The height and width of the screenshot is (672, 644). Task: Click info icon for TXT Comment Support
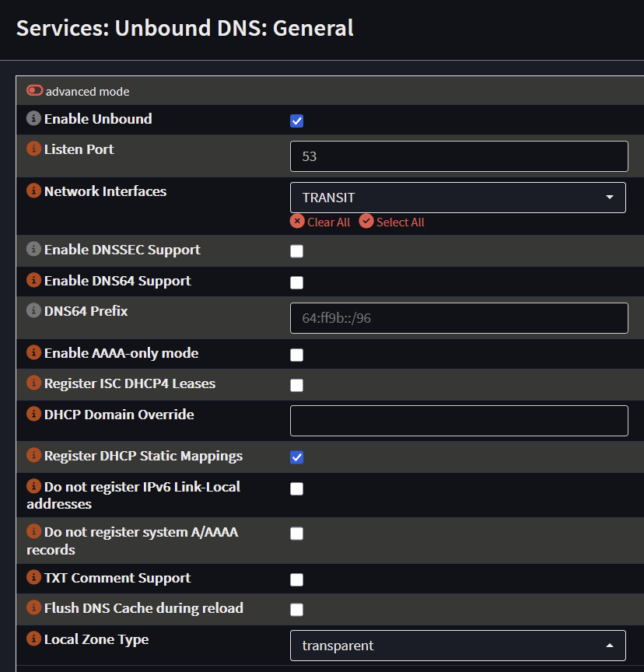pyautogui.click(x=33, y=578)
